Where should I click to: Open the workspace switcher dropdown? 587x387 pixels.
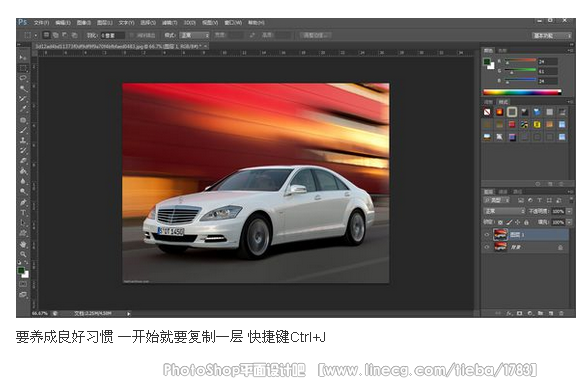[x=552, y=36]
